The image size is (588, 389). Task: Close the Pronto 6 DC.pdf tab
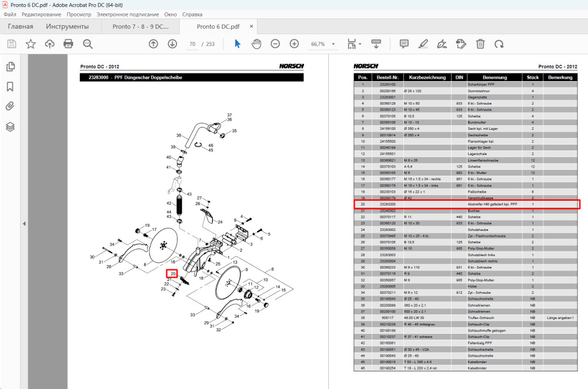click(x=252, y=26)
